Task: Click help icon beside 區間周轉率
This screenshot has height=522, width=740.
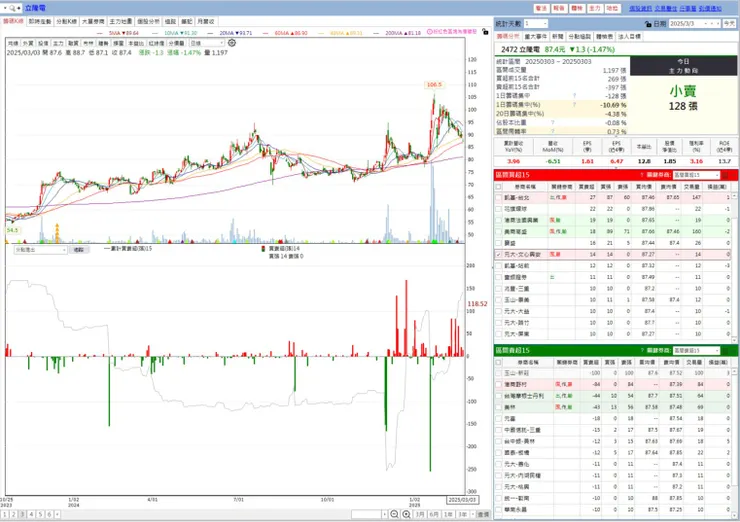Action: tap(553, 131)
